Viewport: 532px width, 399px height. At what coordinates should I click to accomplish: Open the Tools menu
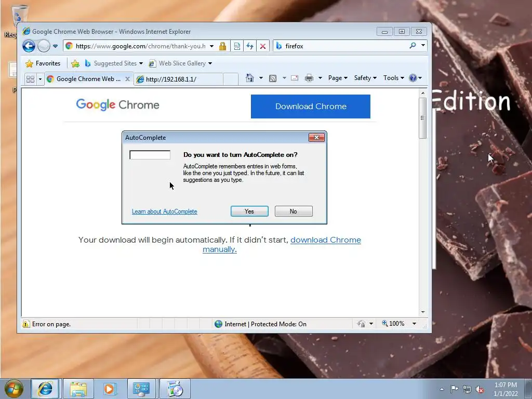(x=394, y=78)
